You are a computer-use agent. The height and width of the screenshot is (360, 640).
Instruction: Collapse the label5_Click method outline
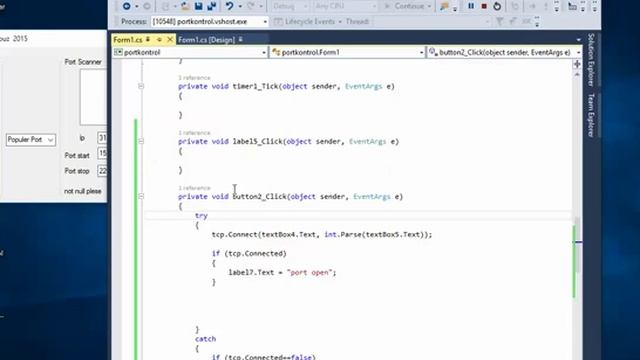coord(141,141)
